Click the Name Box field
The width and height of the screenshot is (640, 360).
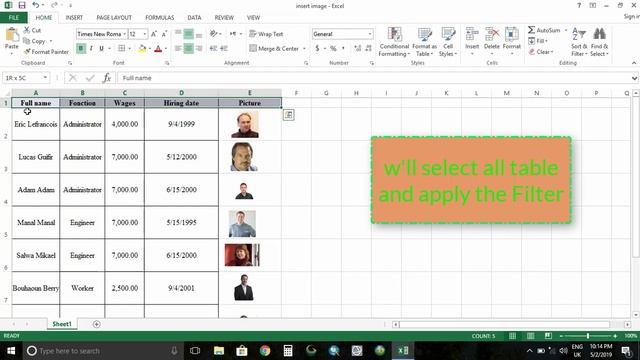click(26, 78)
